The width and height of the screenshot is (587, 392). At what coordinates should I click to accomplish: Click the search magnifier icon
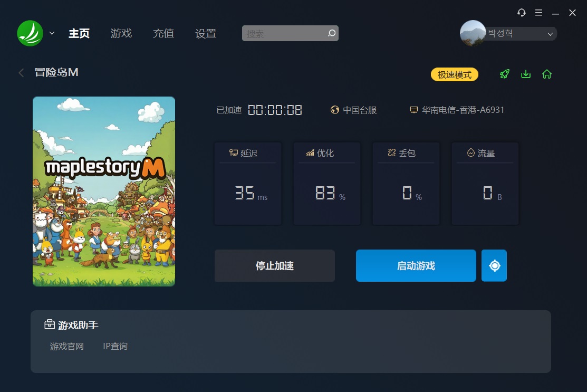coord(332,33)
